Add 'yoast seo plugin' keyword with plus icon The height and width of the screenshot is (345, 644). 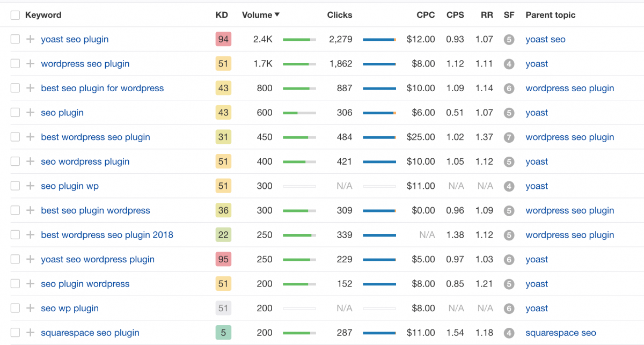pyautogui.click(x=31, y=39)
